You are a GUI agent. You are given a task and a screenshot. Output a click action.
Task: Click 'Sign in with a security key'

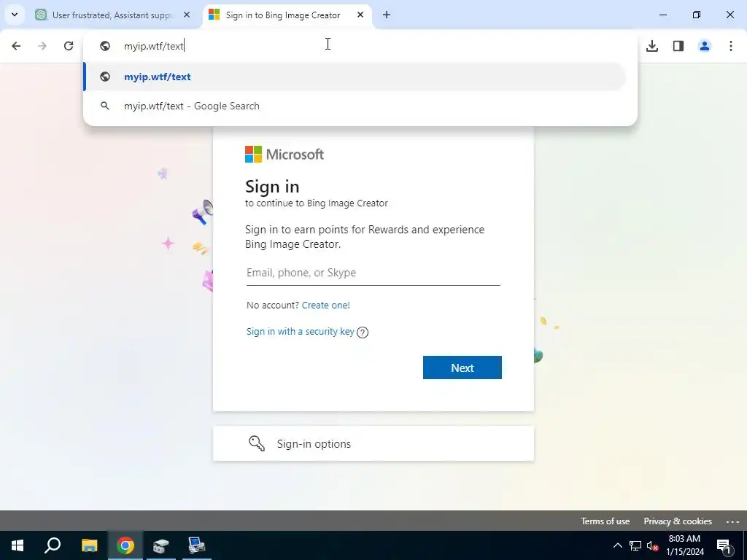pos(300,332)
